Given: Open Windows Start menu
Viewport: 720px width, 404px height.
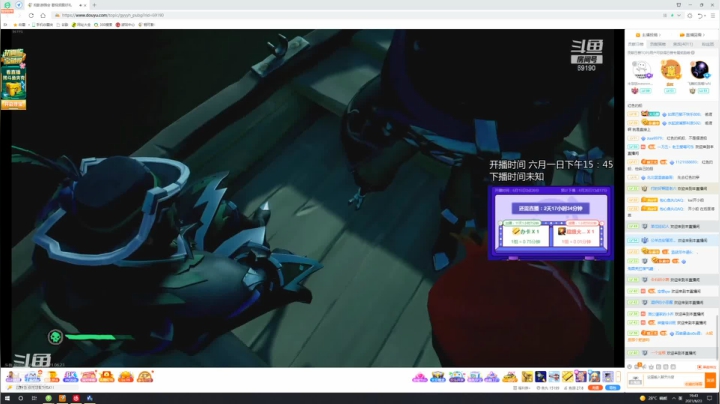Looking at the screenshot, I should click(7, 398).
